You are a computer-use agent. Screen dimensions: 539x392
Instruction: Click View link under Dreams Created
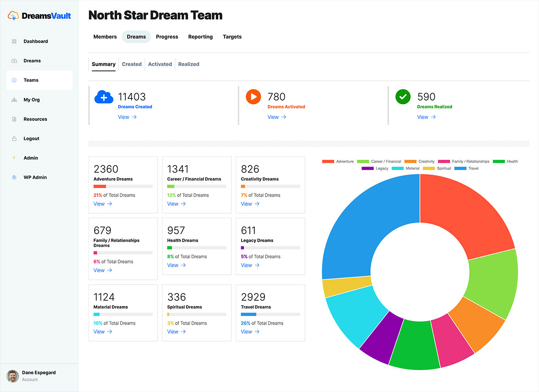point(128,117)
